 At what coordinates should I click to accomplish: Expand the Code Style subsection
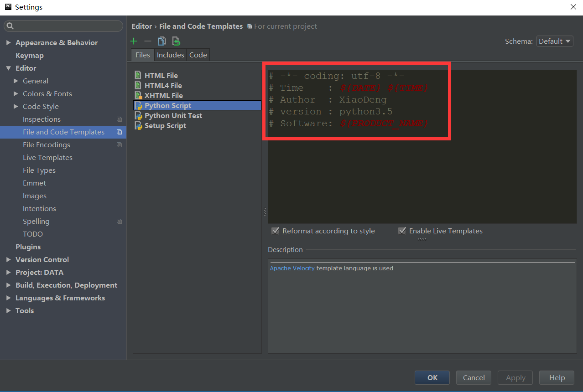coord(16,106)
